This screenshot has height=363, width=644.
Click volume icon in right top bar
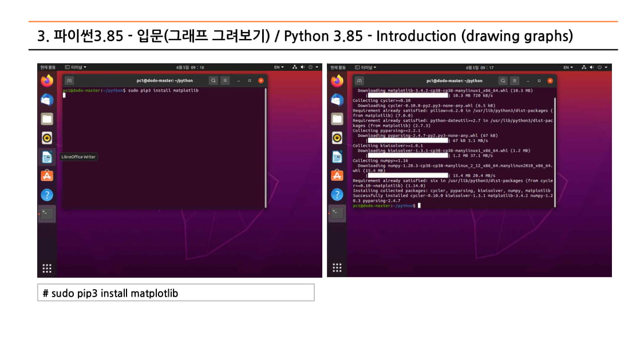tap(592, 68)
